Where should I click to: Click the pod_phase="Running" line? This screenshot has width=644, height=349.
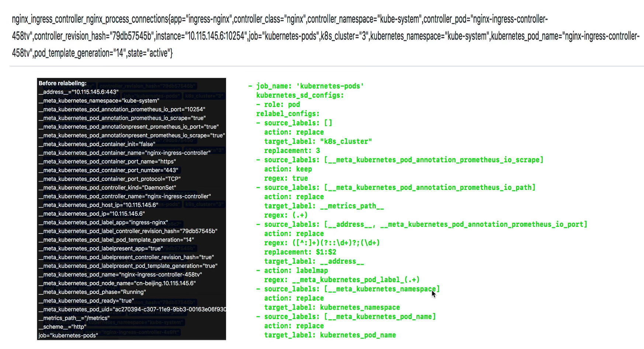click(x=92, y=292)
